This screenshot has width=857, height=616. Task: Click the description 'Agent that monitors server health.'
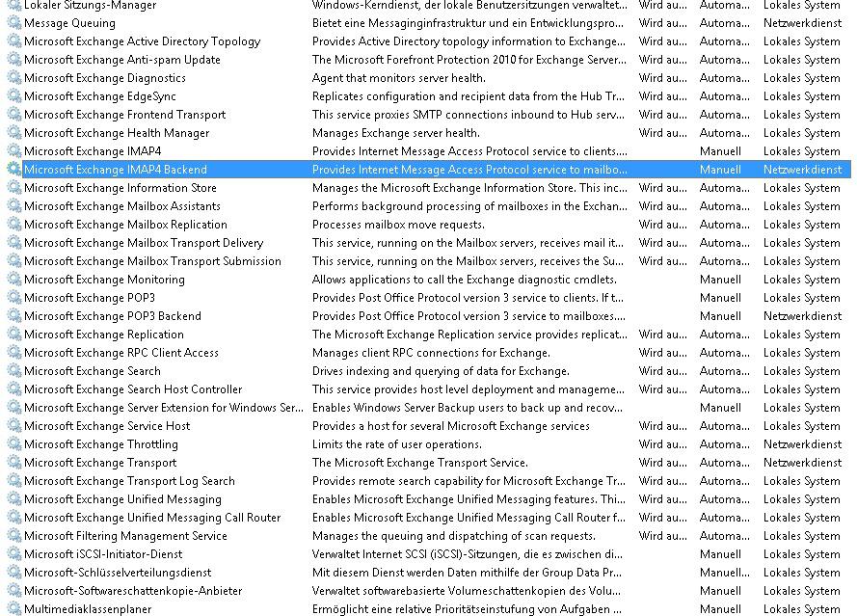pos(398,78)
